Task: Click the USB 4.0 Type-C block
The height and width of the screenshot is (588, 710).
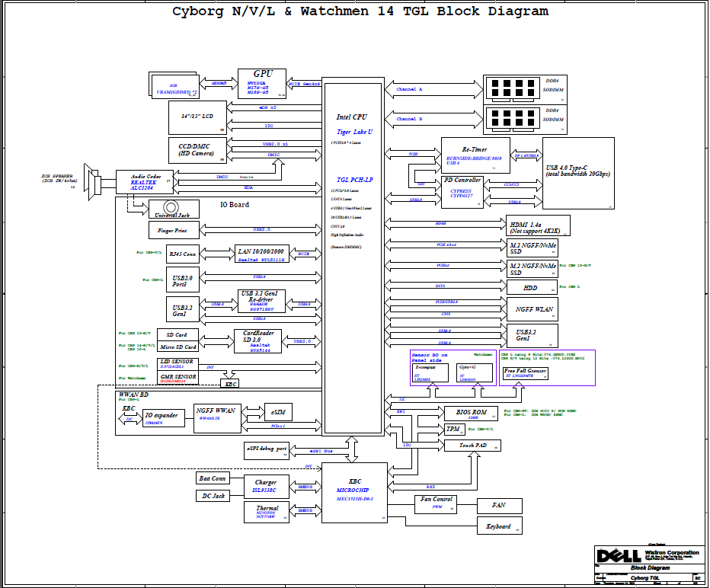Action: [578, 174]
